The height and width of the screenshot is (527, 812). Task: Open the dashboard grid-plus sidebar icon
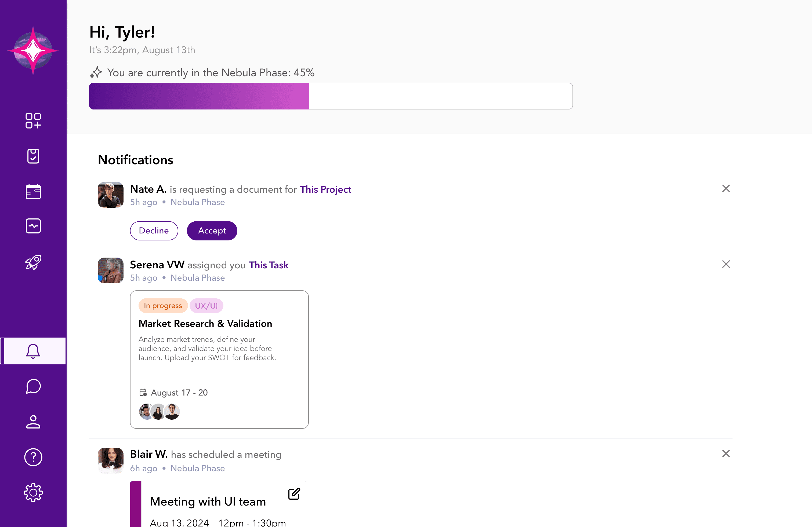tap(33, 121)
